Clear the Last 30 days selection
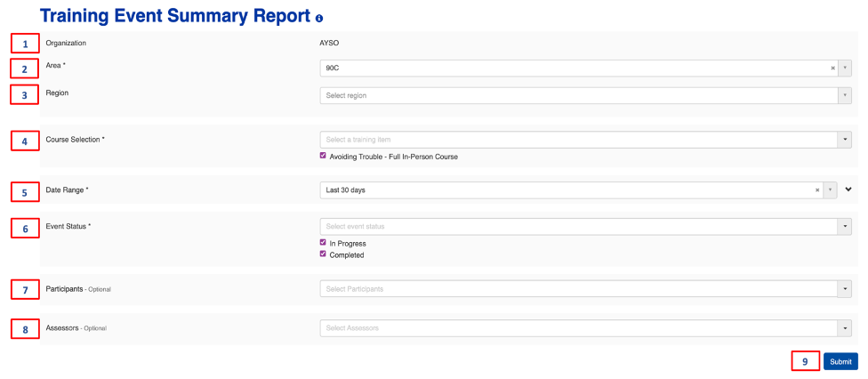This screenshot has height=379, width=868. click(x=816, y=189)
